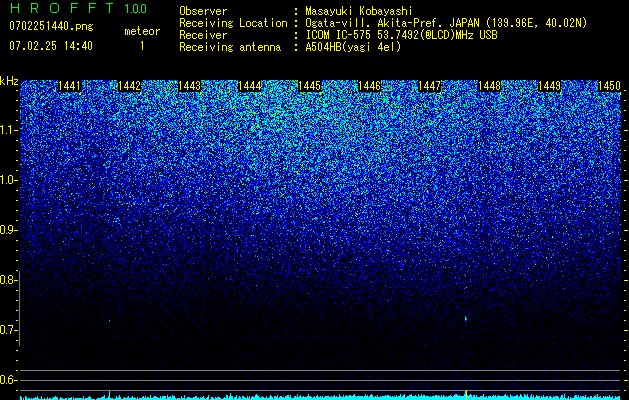Viewport: 629px width, 400px height.
Task: Click time marker 1443
Action: [x=189, y=86]
